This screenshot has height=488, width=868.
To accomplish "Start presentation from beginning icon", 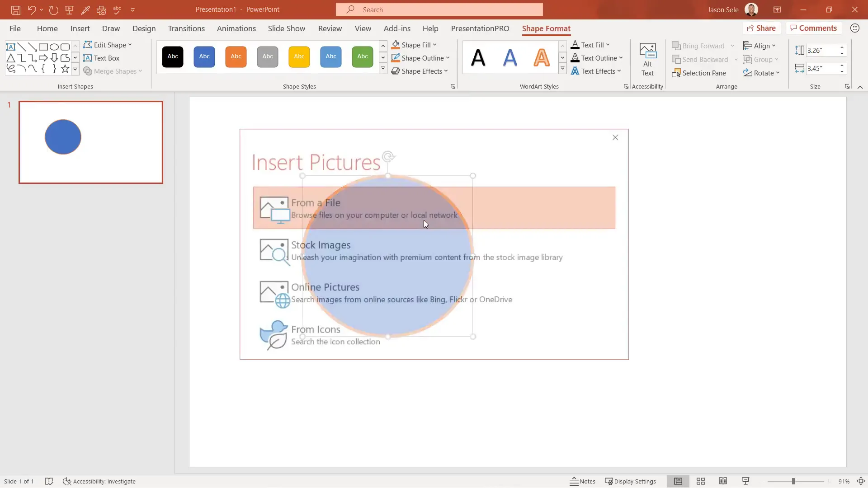I will click(x=70, y=9).
